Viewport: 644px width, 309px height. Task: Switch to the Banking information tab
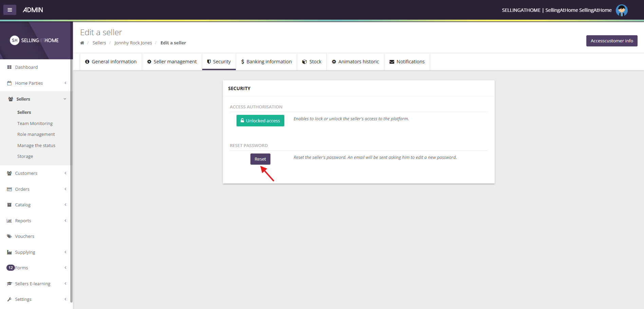coord(266,62)
